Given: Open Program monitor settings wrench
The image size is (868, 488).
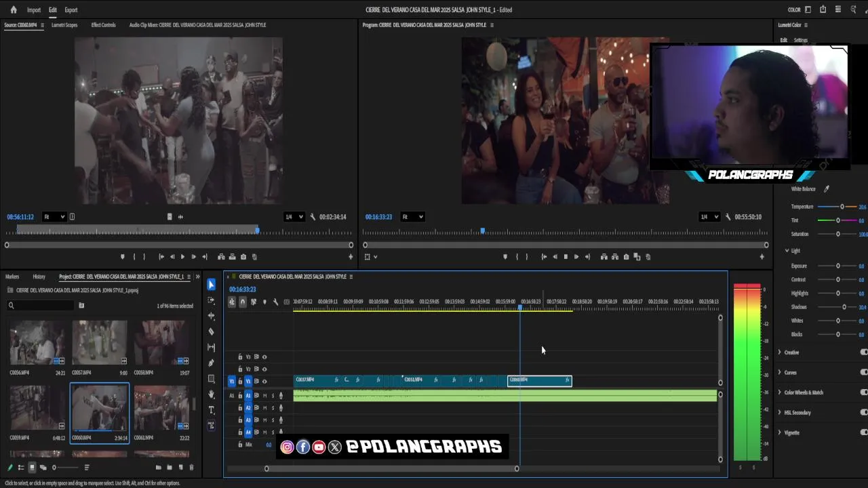Looking at the screenshot, I should click(x=728, y=217).
